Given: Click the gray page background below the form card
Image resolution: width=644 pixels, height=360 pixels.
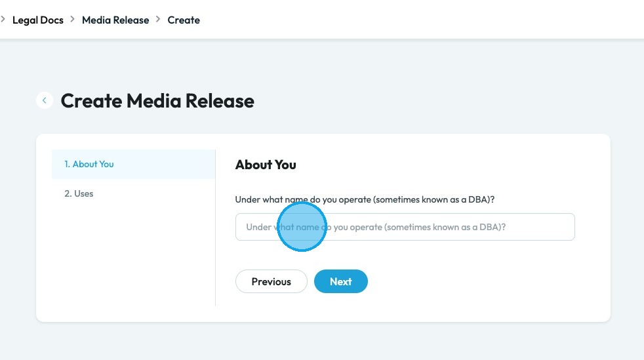Looking at the screenshot, I should click(x=321, y=341).
